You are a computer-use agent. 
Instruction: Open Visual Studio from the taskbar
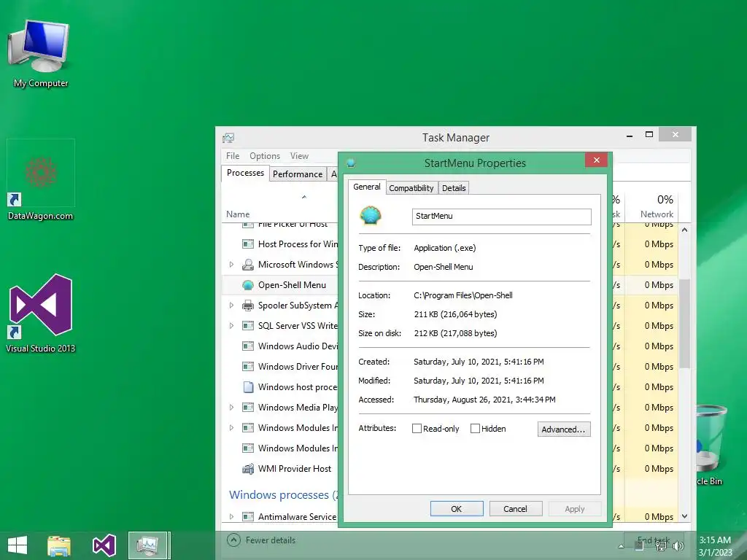coord(104,545)
